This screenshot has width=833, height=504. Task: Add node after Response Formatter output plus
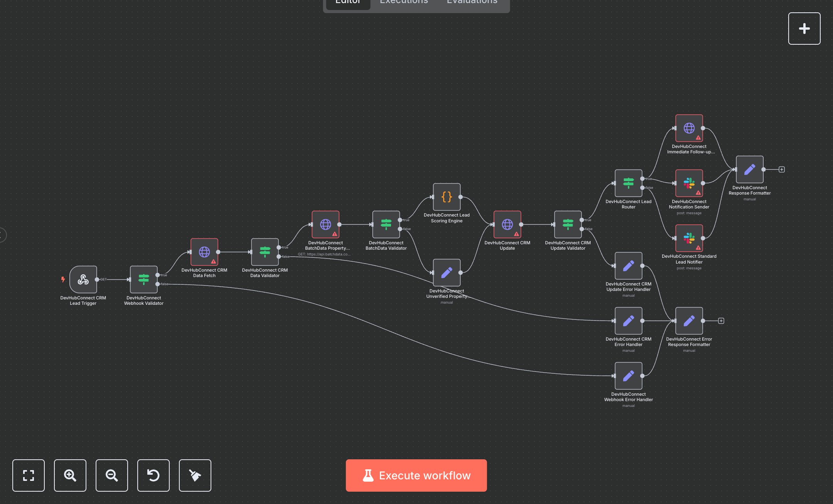click(x=782, y=170)
